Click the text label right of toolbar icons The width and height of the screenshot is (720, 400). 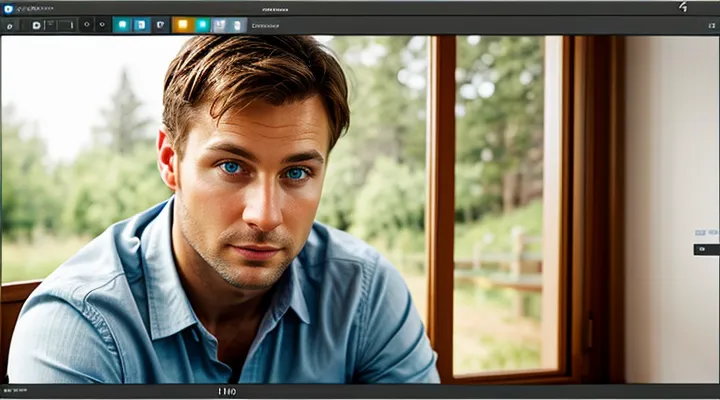tap(265, 25)
